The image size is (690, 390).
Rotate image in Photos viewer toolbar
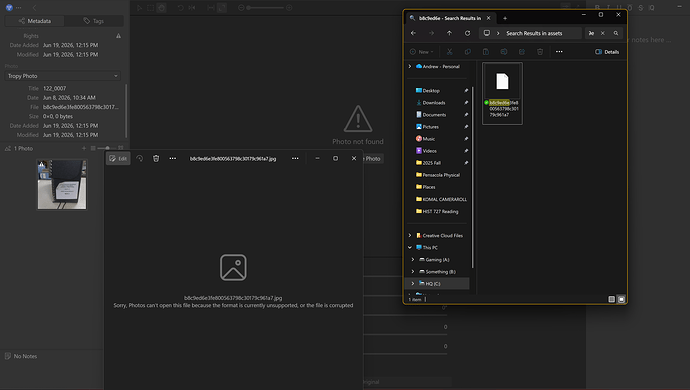[139, 158]
